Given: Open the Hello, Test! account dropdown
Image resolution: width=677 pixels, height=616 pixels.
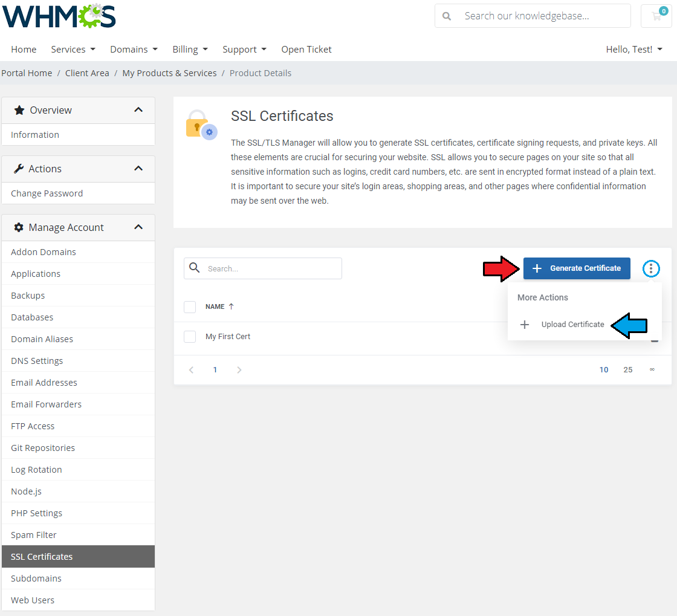Looking at the screenshot, I should click(634, 49).
